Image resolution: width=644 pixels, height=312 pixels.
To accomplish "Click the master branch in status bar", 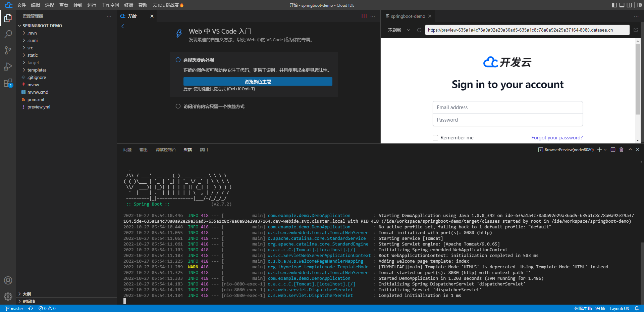I will click(x=14, y=308).
